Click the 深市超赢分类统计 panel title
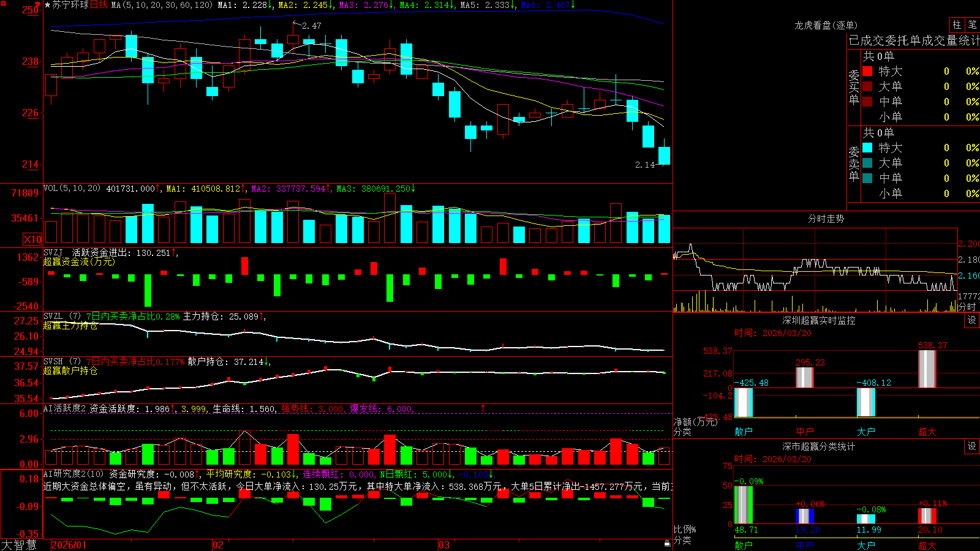Image resolution: width=980 pixels, height=551 pixels. pyautogui.click(x=819, y=446)
